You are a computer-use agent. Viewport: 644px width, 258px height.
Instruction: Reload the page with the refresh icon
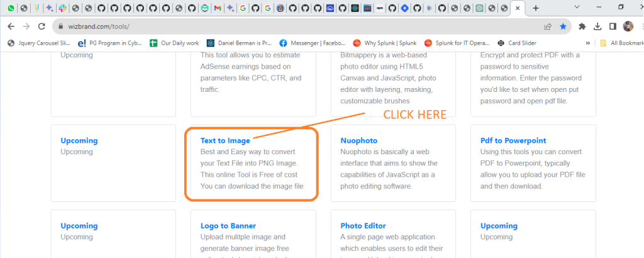(42, 26)
